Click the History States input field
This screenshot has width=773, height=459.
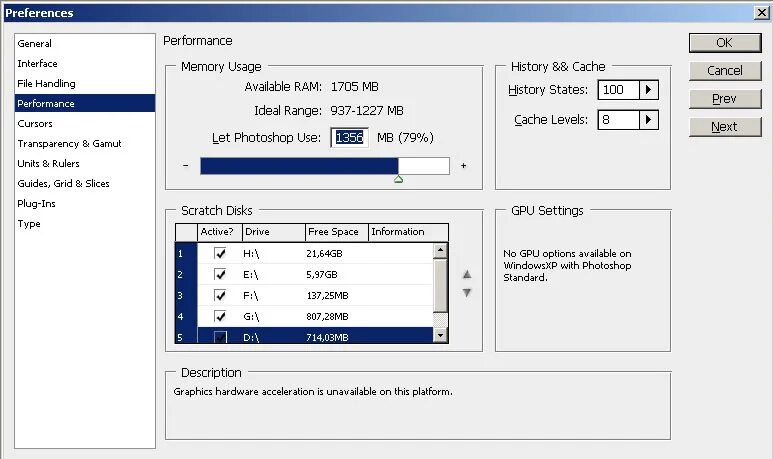coord(618,90)
